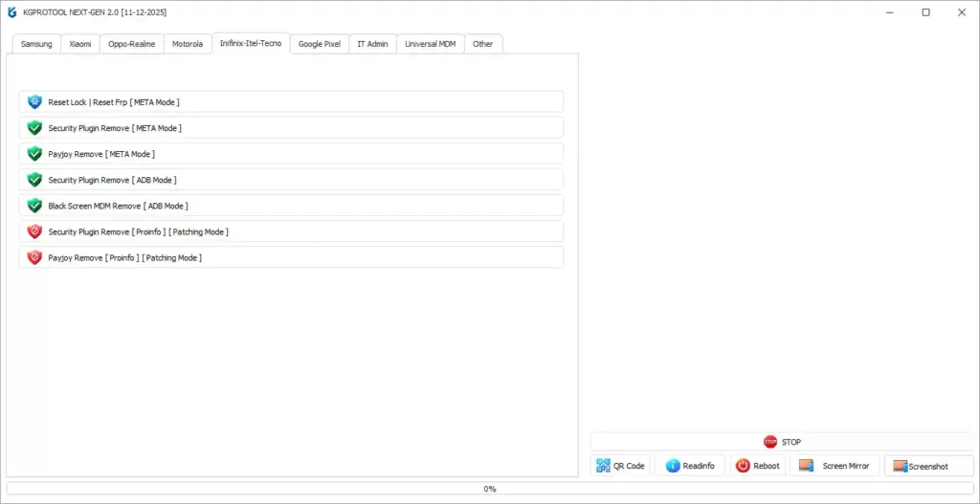This screenshot has width=980, height=504.
Task: Click the green shield icon for Payjoy Remove META Mode
Action: [x=35, y=154]
